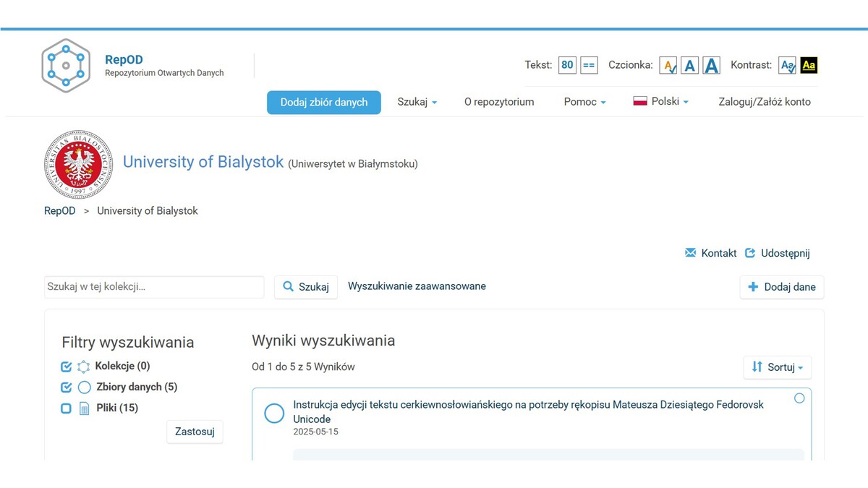The width and height of the screenshot is (868, 488).
Task: Choose the high-contrast yellow-on-black Aa icon
Action: 809,66
